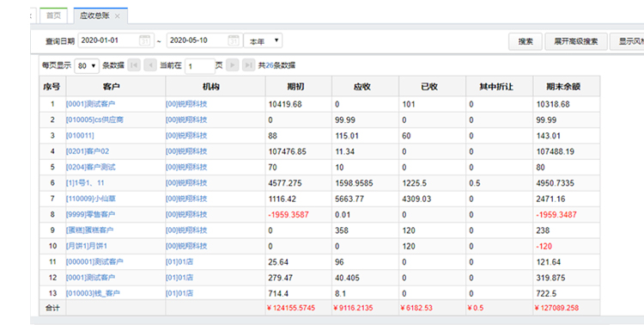Viewport: 644px width, 325px height.
Task: Open customer link [0204]客户测试
Action: point(91,167)
